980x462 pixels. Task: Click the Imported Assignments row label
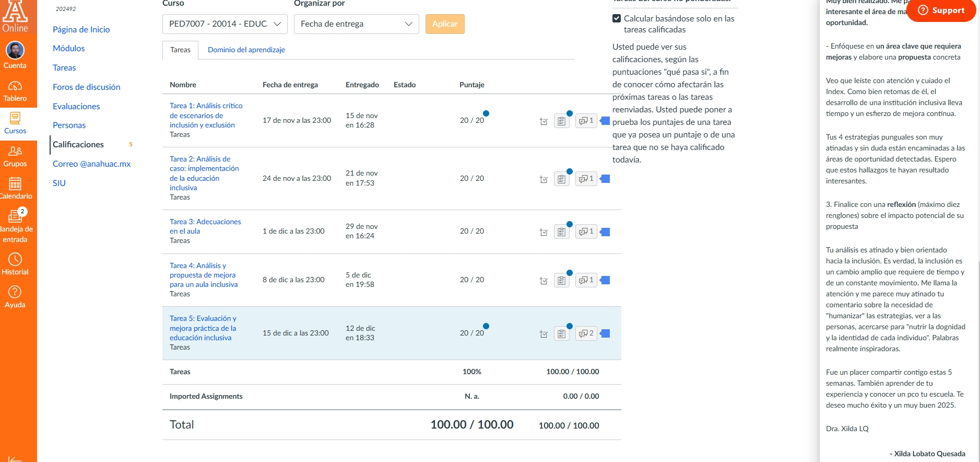206,396
